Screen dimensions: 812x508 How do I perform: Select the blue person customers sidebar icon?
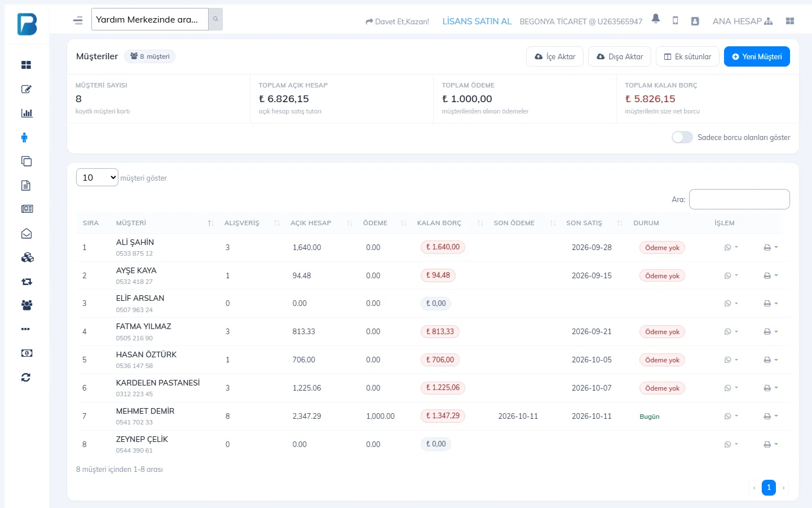pos(24,137)
